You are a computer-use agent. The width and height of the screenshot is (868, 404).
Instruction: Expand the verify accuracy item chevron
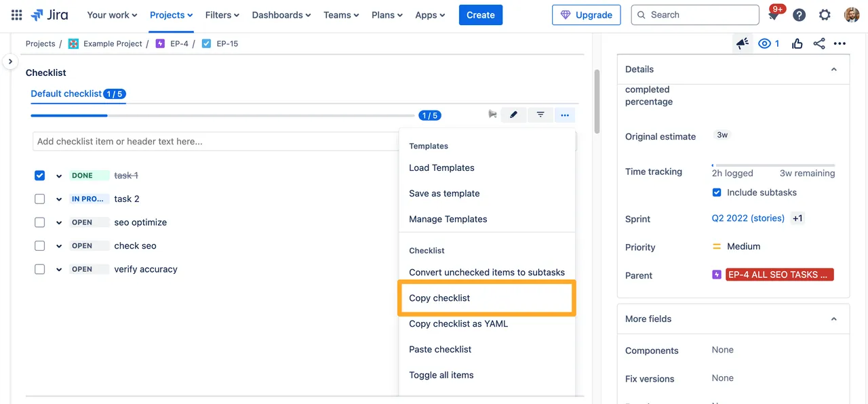pos(59,270)
